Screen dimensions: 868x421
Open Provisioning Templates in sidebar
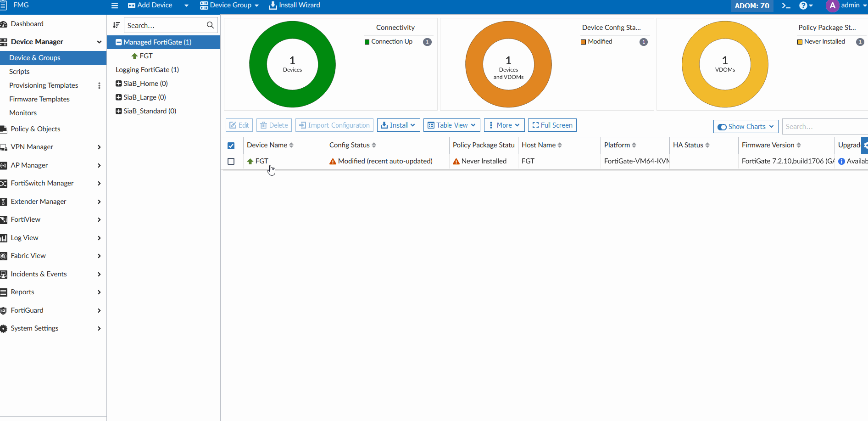coord(44,85)
